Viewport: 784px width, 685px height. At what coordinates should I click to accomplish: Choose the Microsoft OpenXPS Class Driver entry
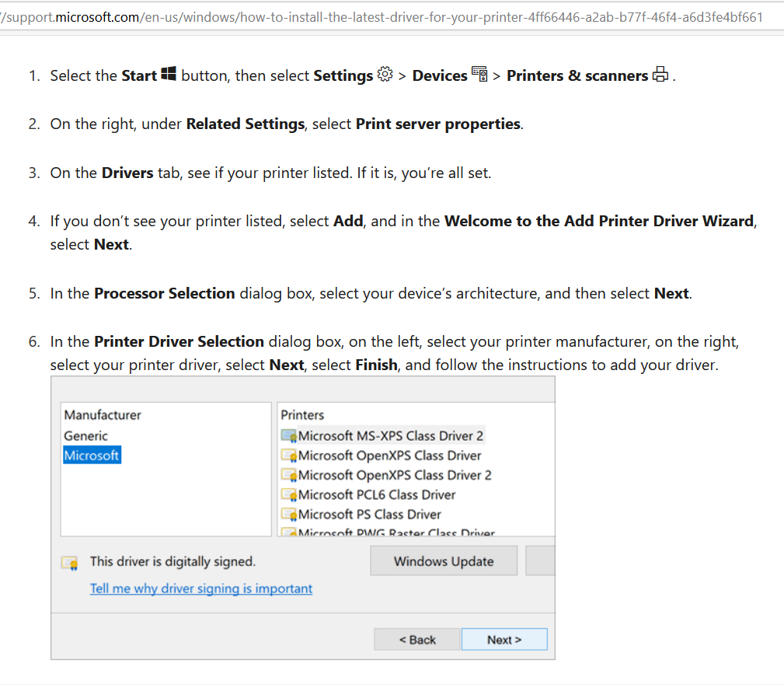(x=389, y=456)
